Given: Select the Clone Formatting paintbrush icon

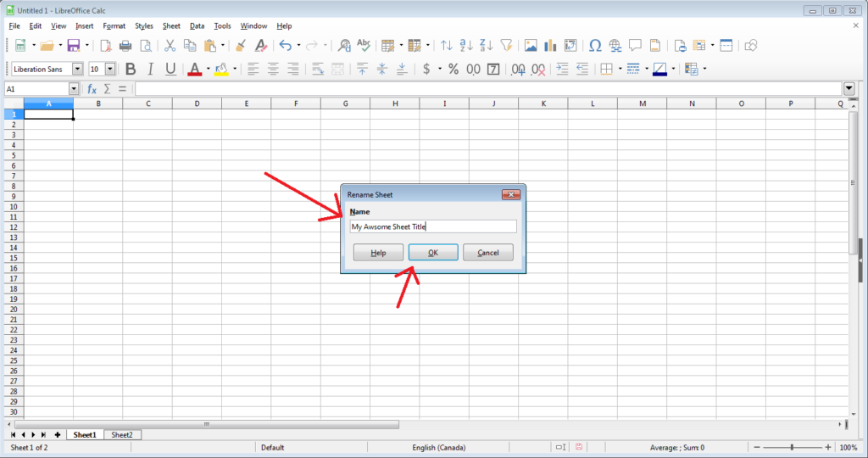Looking at the screenshot, I should click(x=241, y=46).
